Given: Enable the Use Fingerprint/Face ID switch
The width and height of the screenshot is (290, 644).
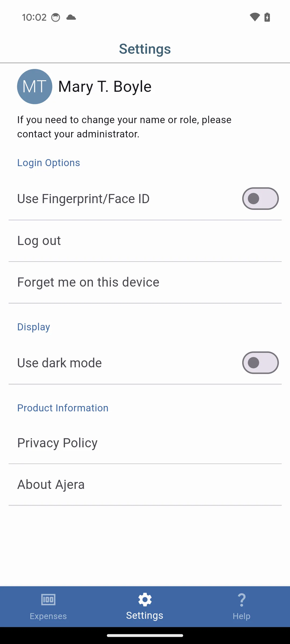Looking at the screenshot, I should click(260, 199).
